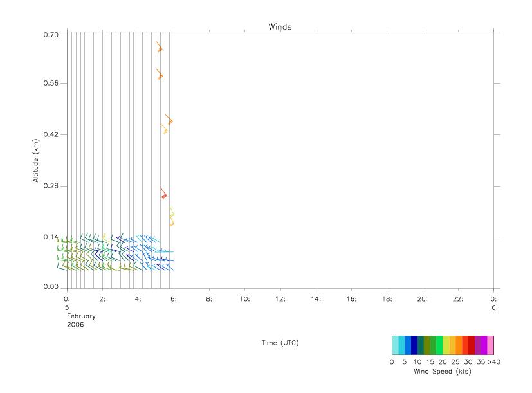Click the 0.28 altitude tick label
This screenshot has width=532, height=393.
(51, 186)
